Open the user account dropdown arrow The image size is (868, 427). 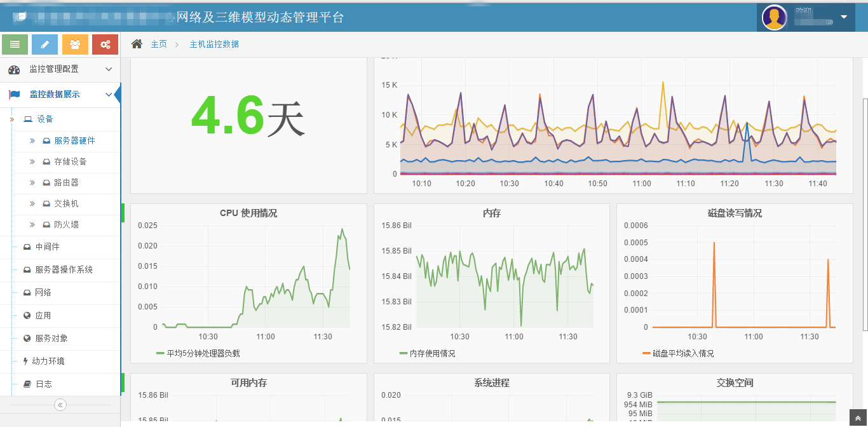tap(844, 17)
